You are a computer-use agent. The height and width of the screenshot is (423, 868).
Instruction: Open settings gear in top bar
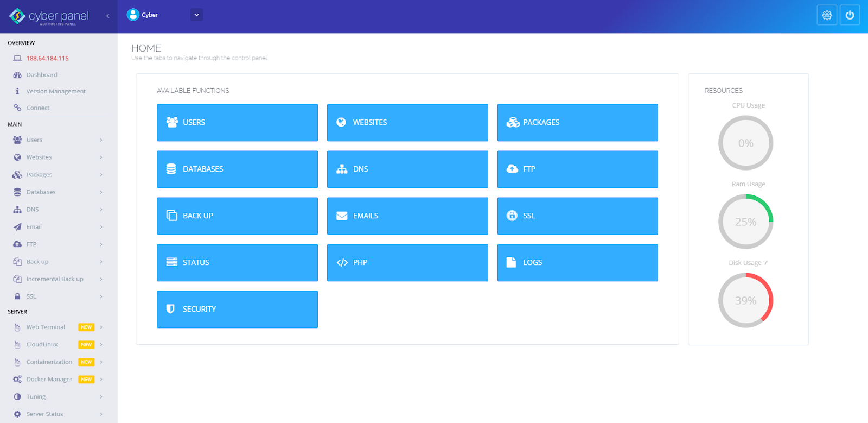pos(827,15)
